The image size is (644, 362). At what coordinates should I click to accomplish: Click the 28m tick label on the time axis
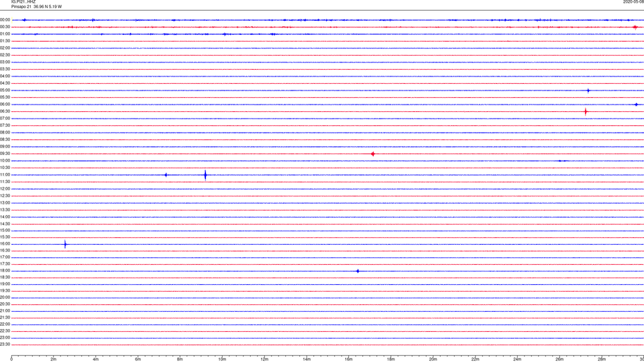(x=602, y=359)
